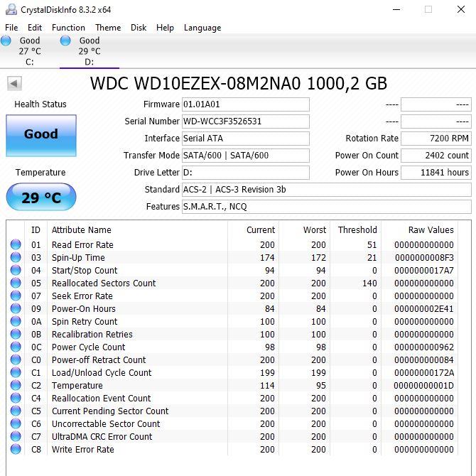This screenshot has height=476, width=476.
Task: Open the Edit menu
Action: point(35,28)
